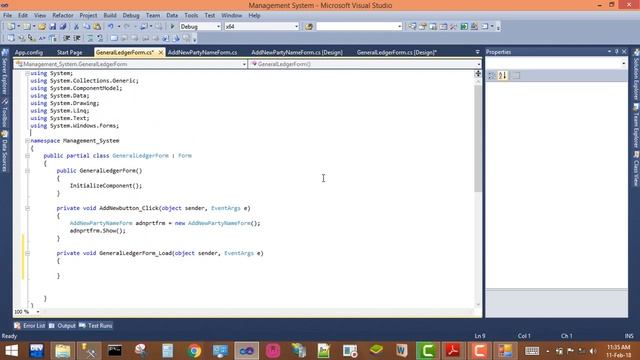Open Microsoft Word from the taskbar

402,351
